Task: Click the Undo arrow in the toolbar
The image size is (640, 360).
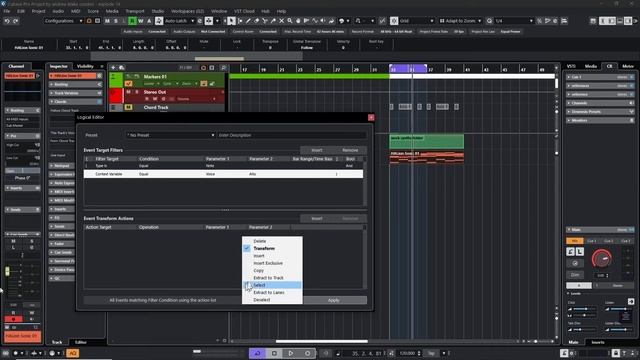Action: click(7, 21)
